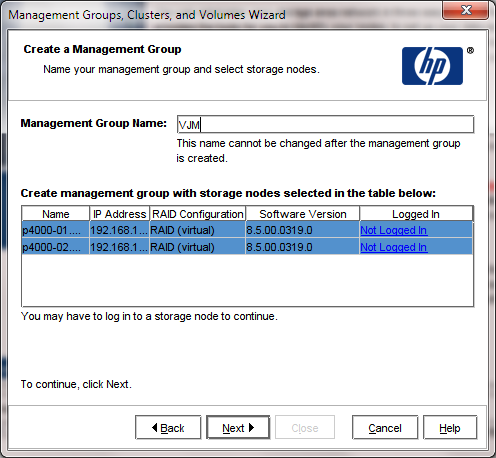Click the Software Version column header

303,214
